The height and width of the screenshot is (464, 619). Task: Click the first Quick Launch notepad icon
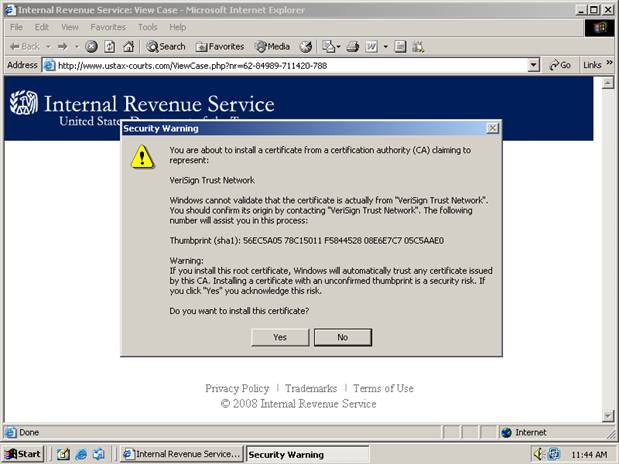click(63, 454)
